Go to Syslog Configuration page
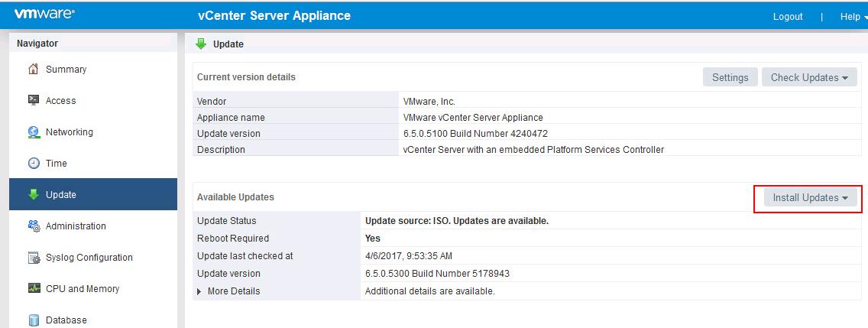This screenshot has height=328, width=868. [89, 258]
